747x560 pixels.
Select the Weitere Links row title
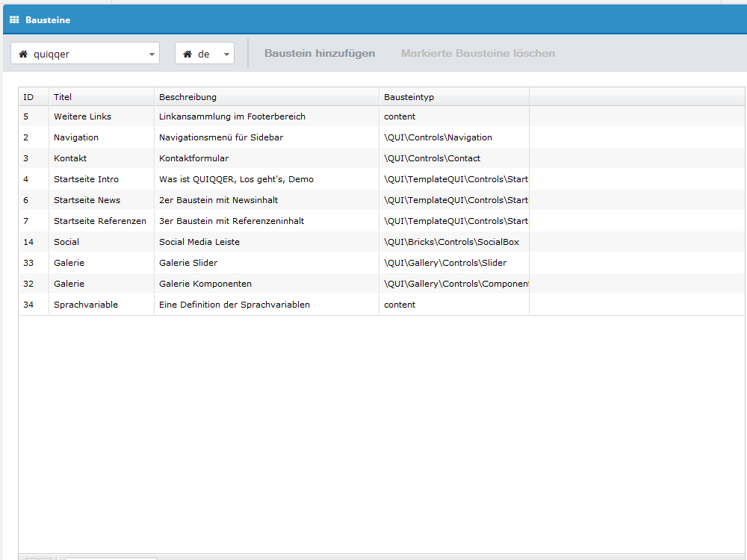pyautogui.click(x=82, y=116)
